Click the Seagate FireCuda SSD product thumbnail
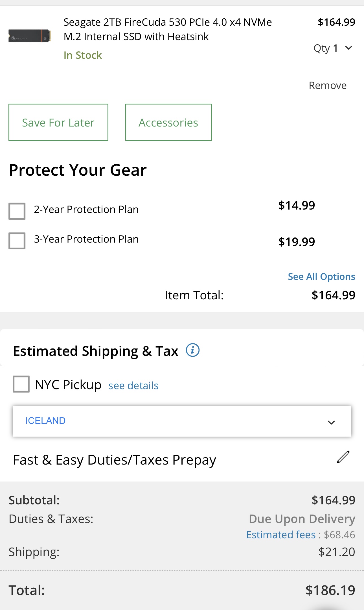This screenshot has width=364, height=610. click(x=30, y=36)
